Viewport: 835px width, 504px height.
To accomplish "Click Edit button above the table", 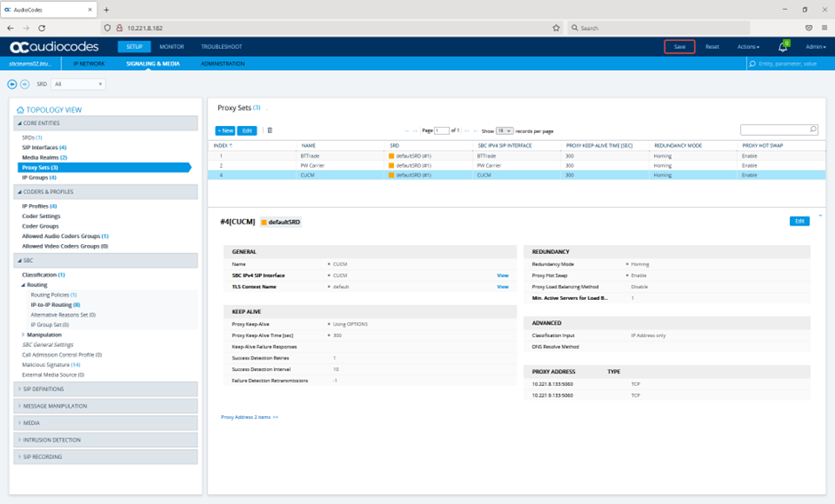I will (x=247, y=130).
